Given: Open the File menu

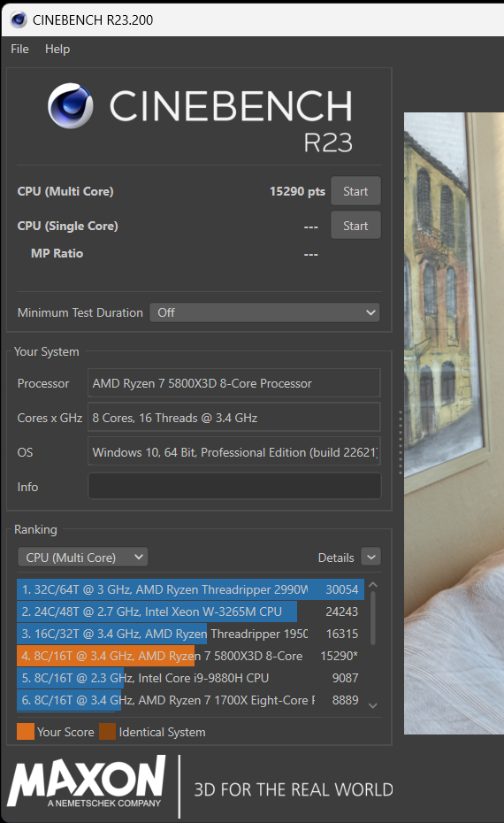Looking at the screenshot, I should click(20, 49).
